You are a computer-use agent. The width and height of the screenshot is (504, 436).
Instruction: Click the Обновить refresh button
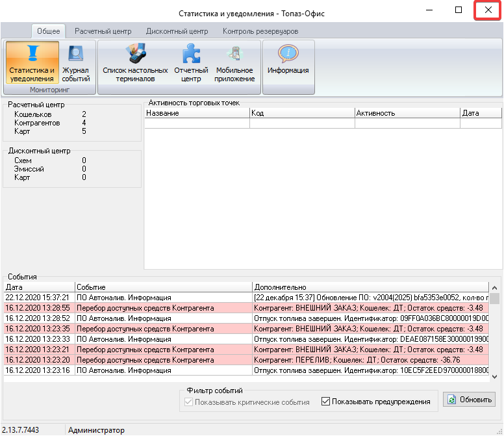(470, 400)
